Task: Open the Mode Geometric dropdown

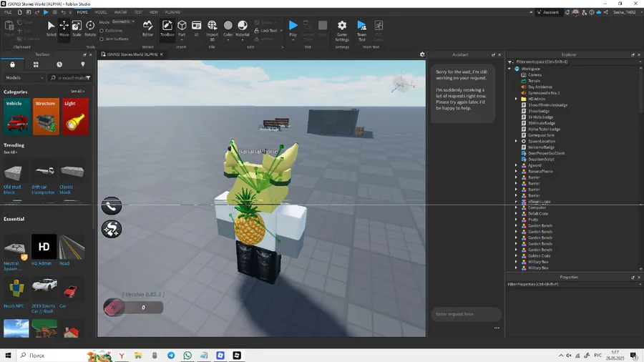Action: pos(123,21)
